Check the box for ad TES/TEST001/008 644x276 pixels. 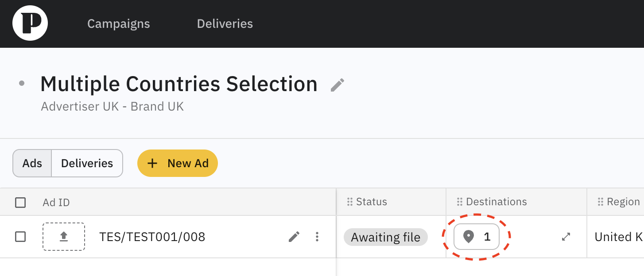pos(20,237)
